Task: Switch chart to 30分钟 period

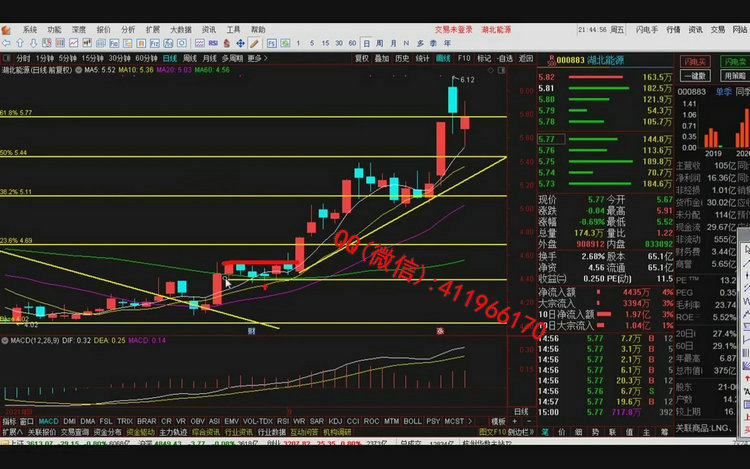Action: click(x=120, y=58)
